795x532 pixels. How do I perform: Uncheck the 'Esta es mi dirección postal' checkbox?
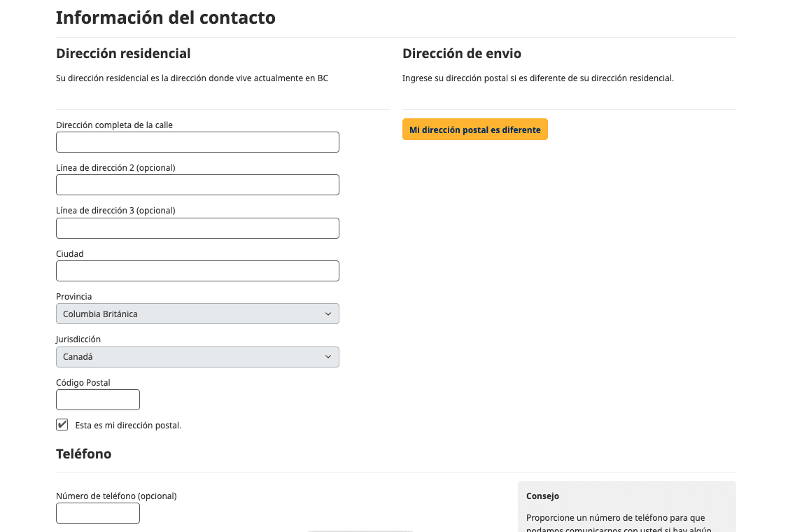[x=62, y=425]
